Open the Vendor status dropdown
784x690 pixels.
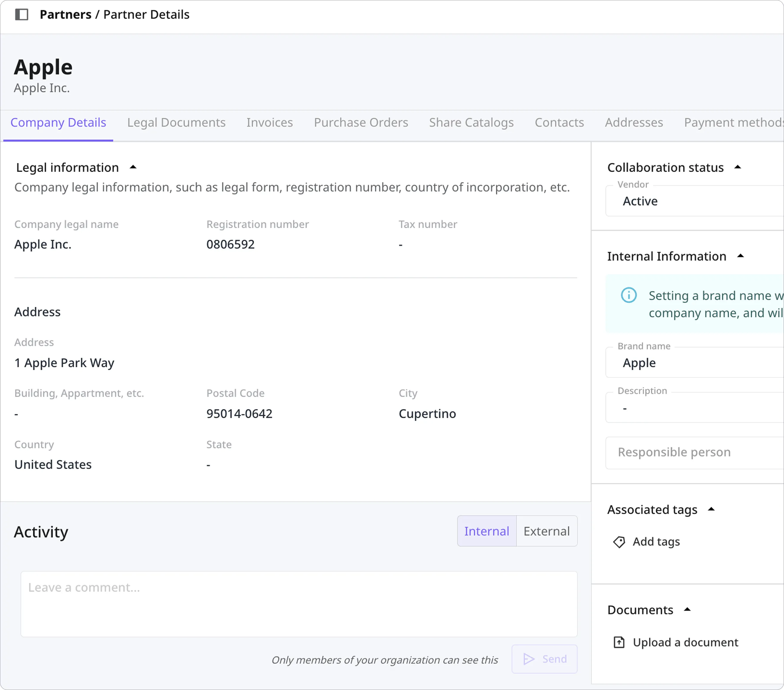tap(695, 201)
